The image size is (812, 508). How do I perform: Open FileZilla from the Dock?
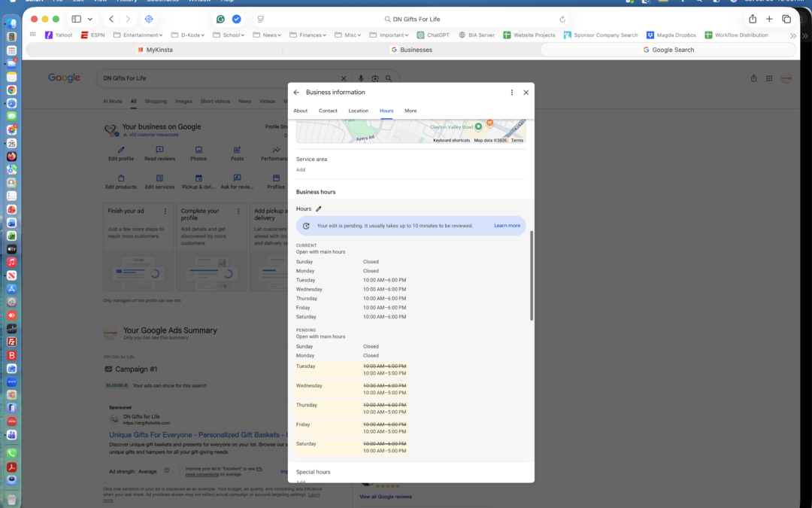point(11,342)
